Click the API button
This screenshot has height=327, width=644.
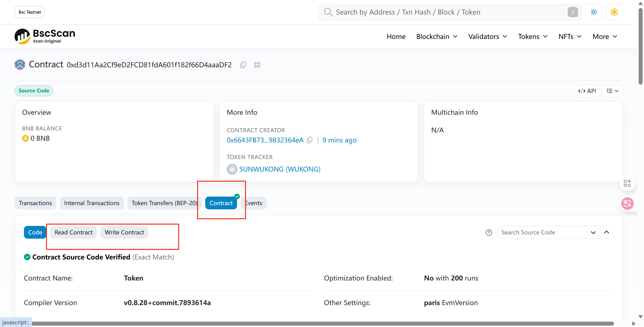coord(587,91)
